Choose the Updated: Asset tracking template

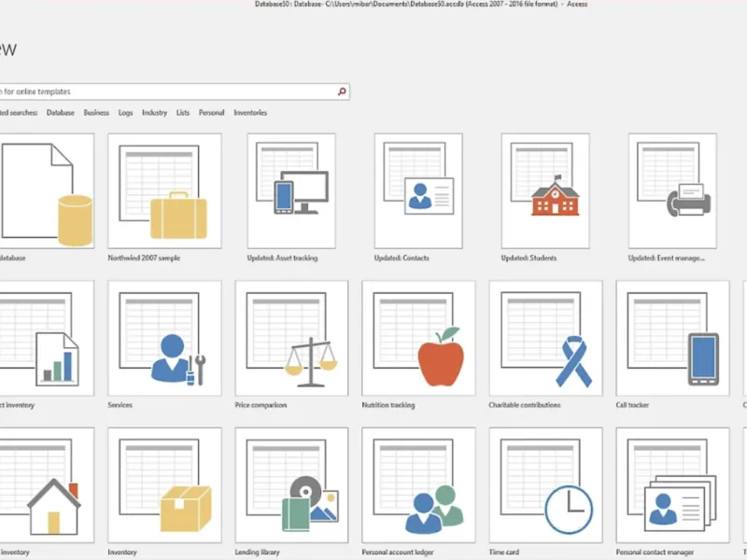tap(291, 191)
